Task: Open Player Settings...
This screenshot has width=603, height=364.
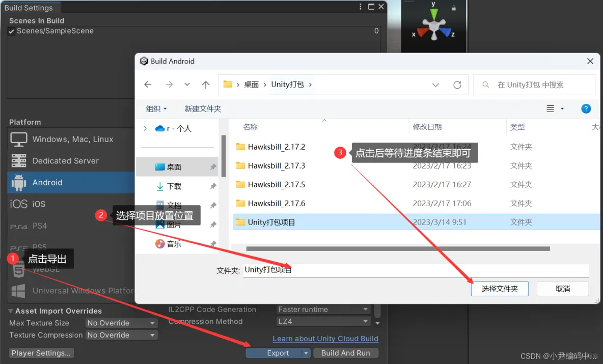Action: [x=41, y=353]
